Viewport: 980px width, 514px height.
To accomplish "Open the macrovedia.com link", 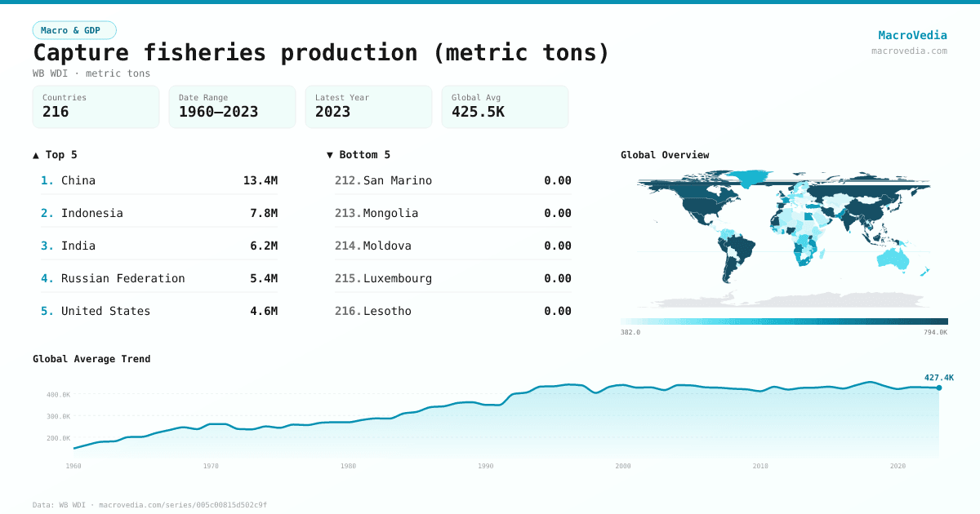I will tap(908, 50).
